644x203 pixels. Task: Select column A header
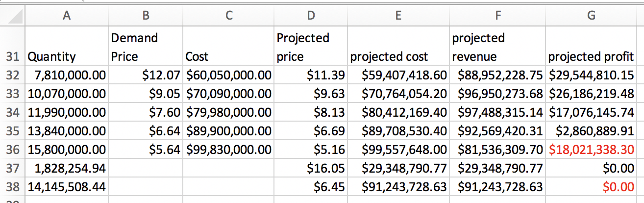pos(66,16)
